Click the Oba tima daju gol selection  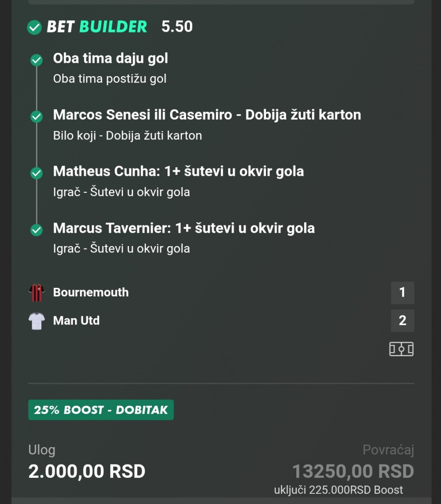coord(111,58)
